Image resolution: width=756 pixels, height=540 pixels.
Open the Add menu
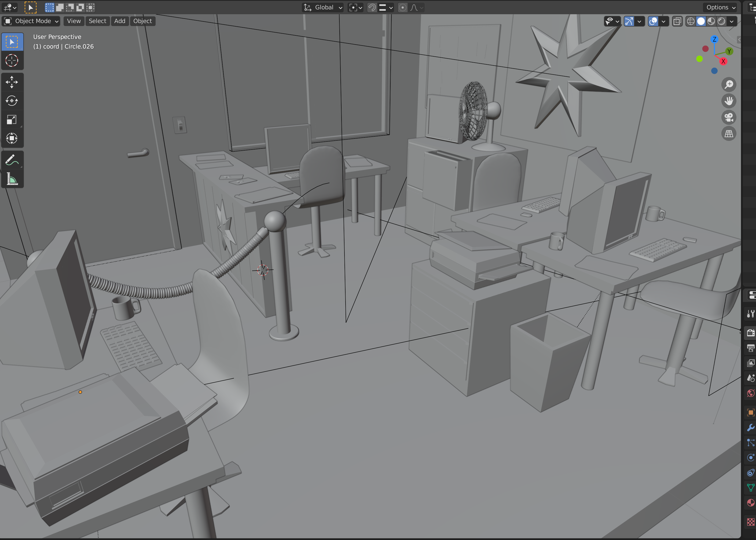click(x=120, y=21)
